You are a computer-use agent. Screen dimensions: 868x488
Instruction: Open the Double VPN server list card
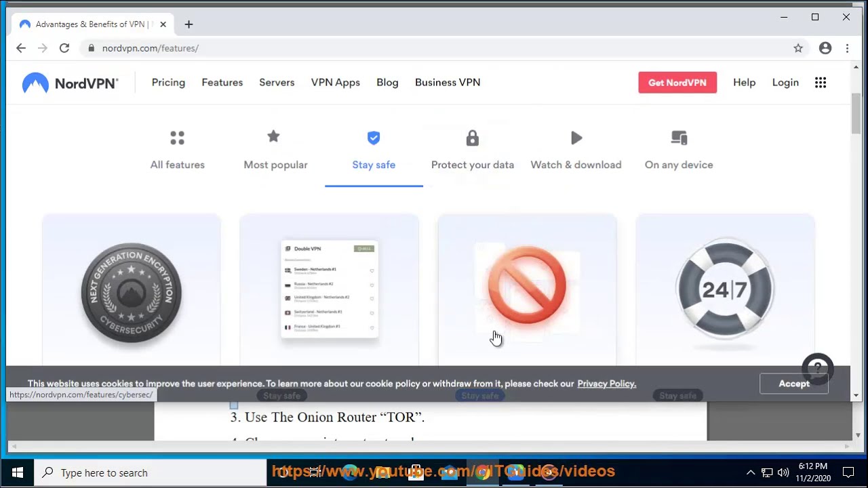coord(329,291)
